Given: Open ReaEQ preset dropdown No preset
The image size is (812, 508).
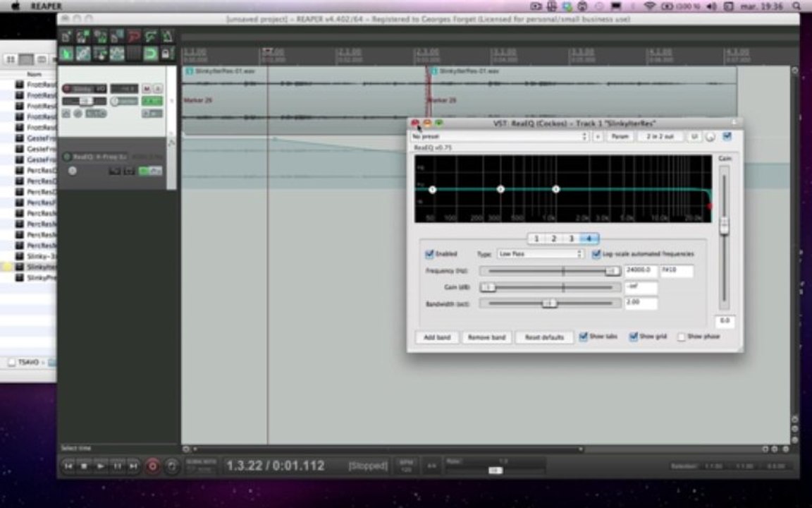Looking at the screenshot, I should [499, 136].
